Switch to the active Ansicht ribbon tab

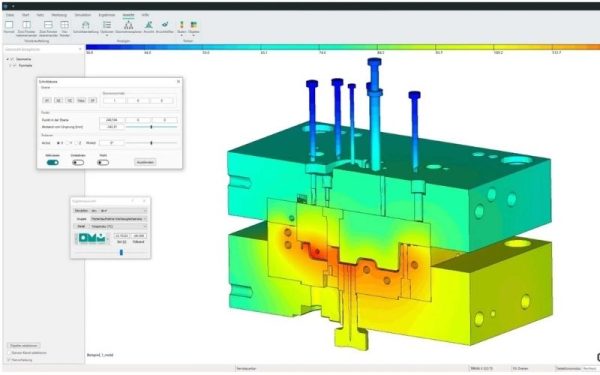tap(128, 15)
